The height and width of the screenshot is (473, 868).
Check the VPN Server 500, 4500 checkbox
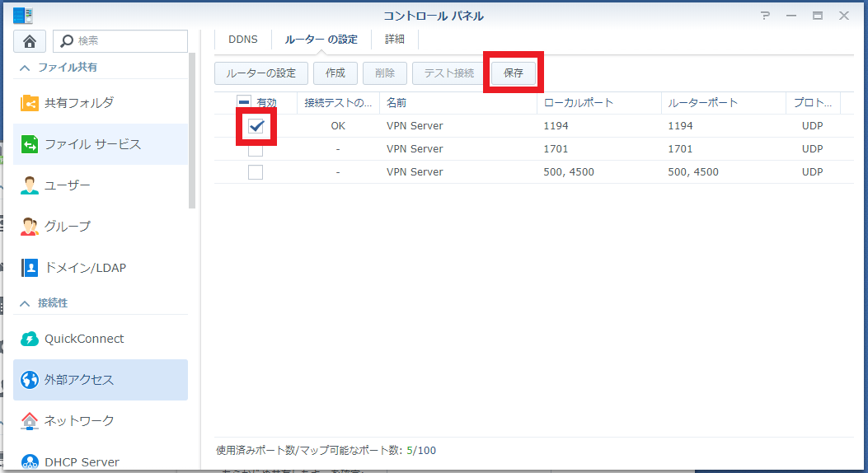pos(256,172)
